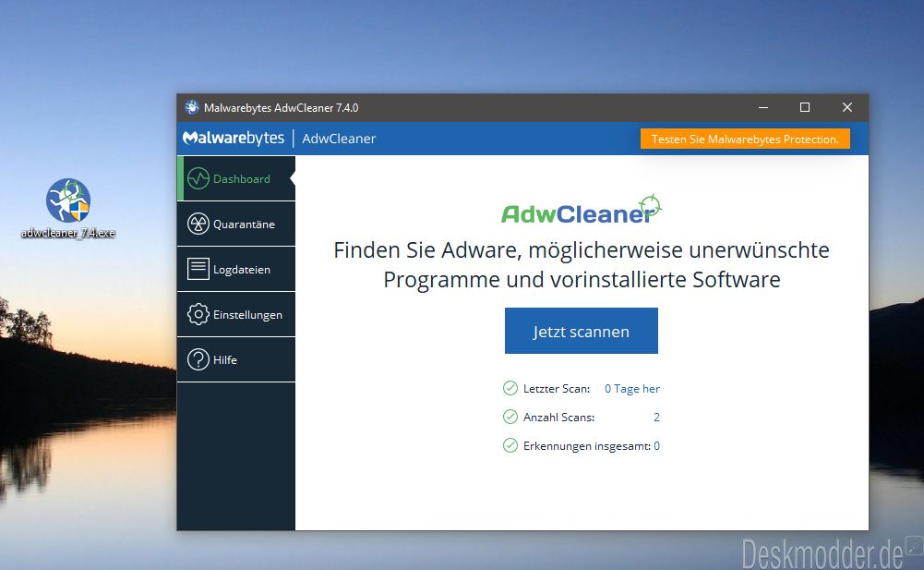Click the Hilfe question mark icon
This screenshot has width=924, height=570.
[x=198, y=359]
